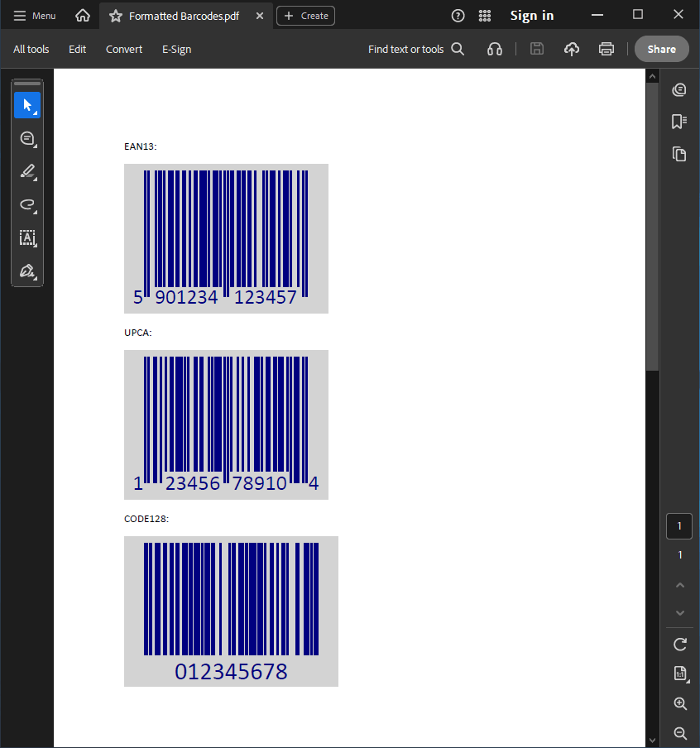Choose the Highlight pen tool

click(x=27, y=172)
